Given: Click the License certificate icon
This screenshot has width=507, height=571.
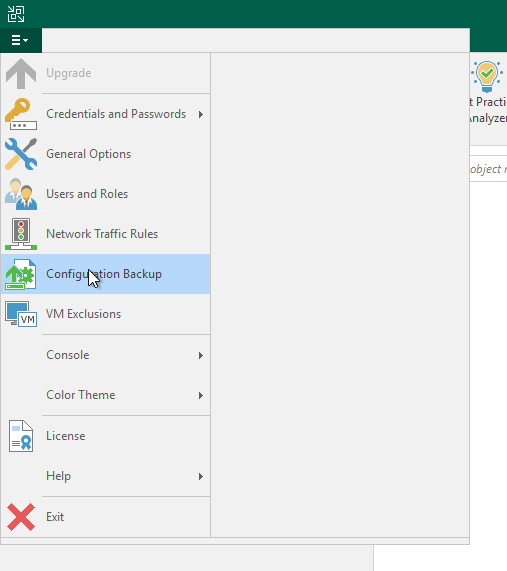Looking at the screenshot, I should point(21,436).
